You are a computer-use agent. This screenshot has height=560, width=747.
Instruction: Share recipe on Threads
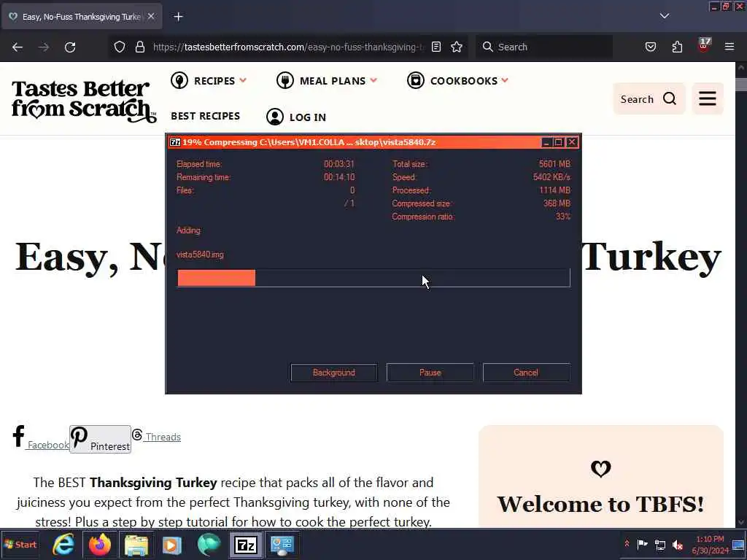coord(156,436)
